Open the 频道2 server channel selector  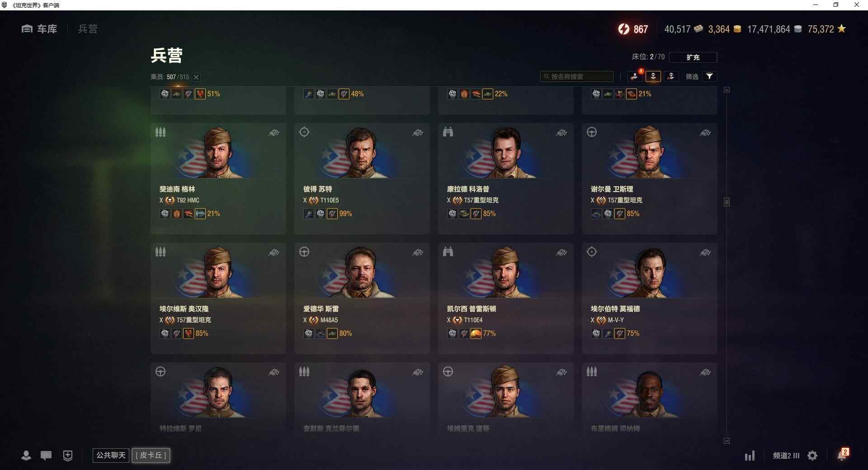coord(786,456)
